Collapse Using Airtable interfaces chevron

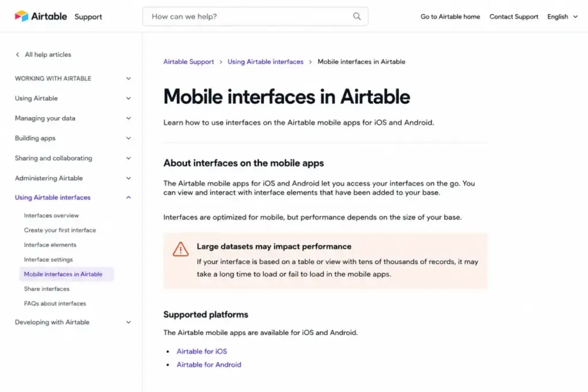128,197
